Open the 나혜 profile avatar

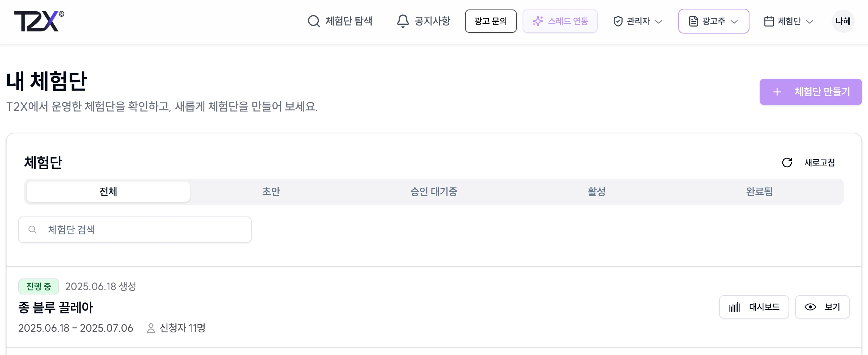pyautogui.click(x=843, y=21)
